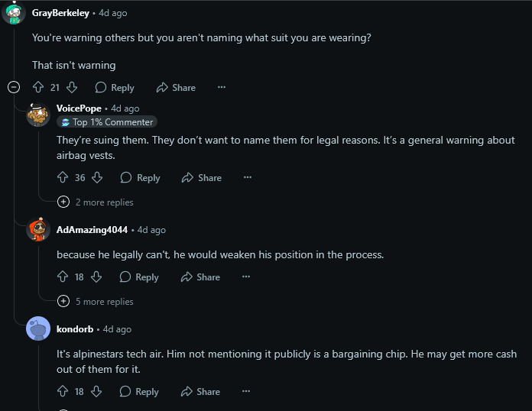Upvote kondorb's comment

(63, 391)
